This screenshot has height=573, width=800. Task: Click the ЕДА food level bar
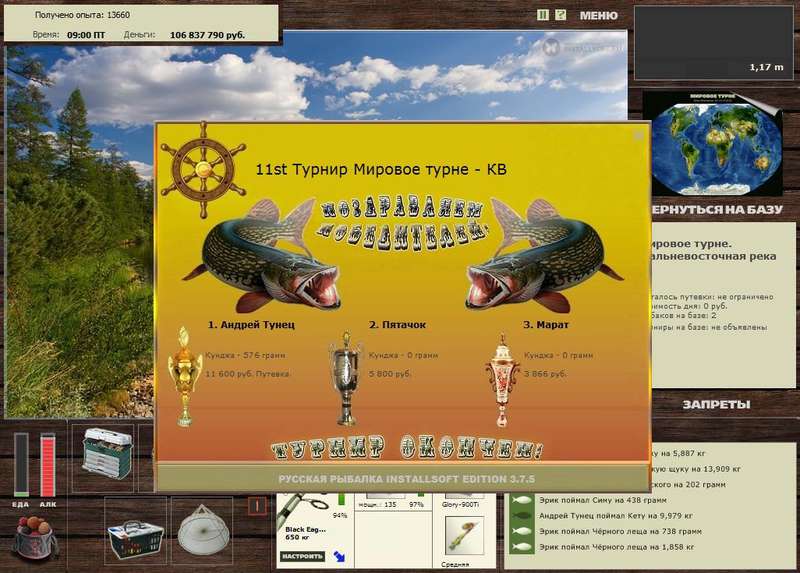(x=21, y=465)
